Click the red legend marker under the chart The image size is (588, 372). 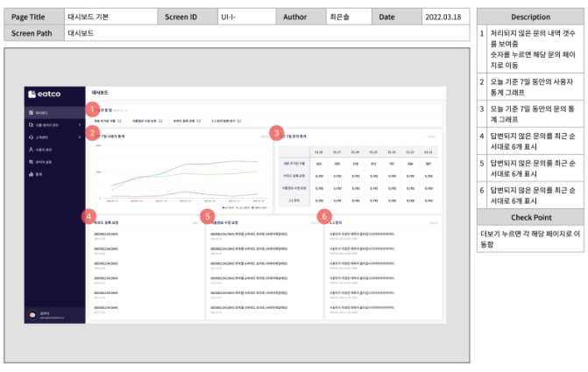252,207
